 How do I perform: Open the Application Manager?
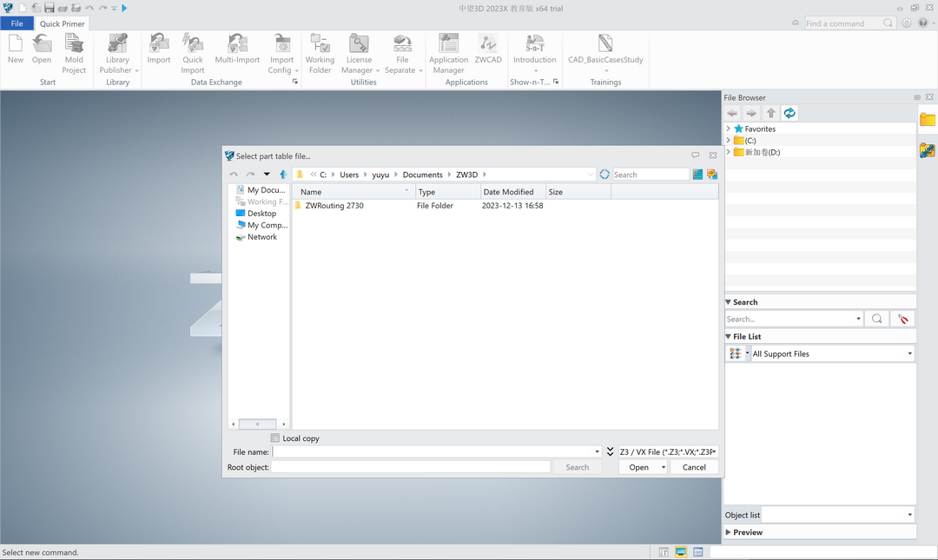coord(448,43)
